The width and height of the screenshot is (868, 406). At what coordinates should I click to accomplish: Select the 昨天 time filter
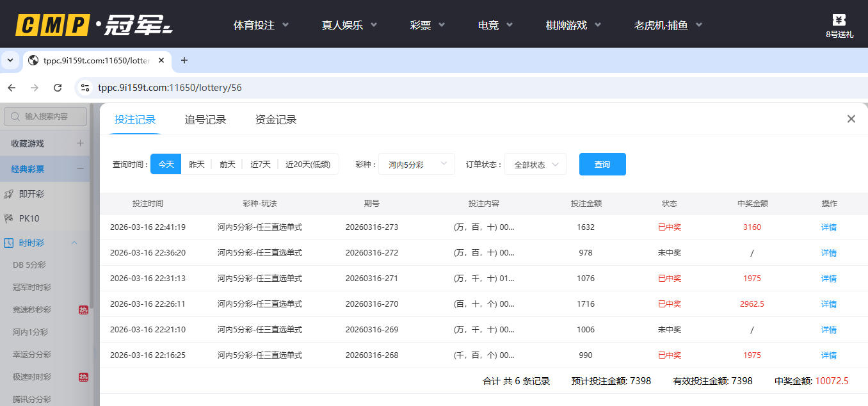197,165
